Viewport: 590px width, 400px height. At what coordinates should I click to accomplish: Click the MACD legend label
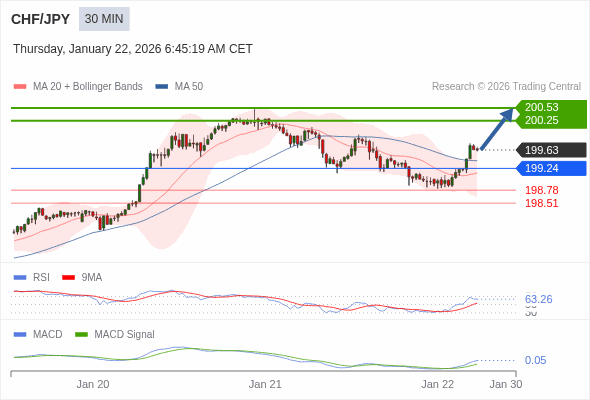(x=48, y=335)
